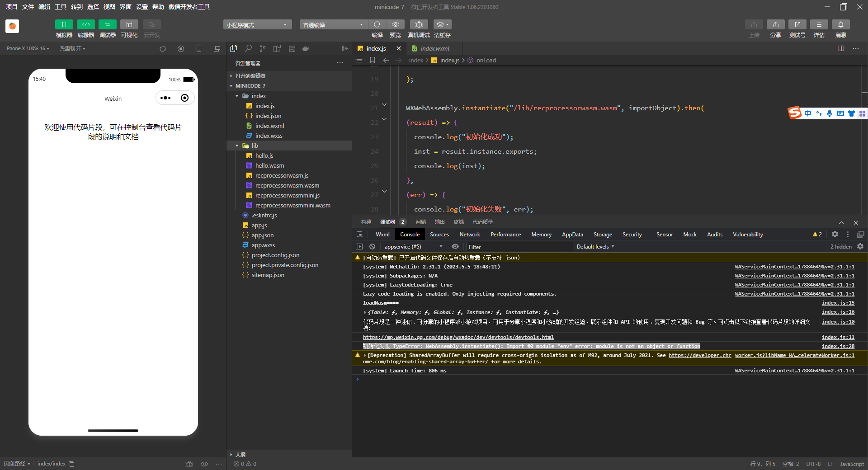Open recprocessorwasm.js in the file tree
The image size is (868, 470).
(282, 176)
